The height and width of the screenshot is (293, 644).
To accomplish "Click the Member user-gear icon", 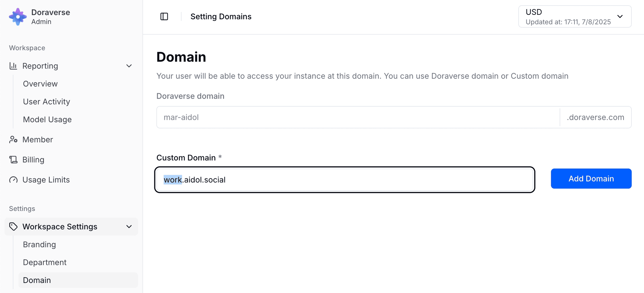I will click(13, 140).
